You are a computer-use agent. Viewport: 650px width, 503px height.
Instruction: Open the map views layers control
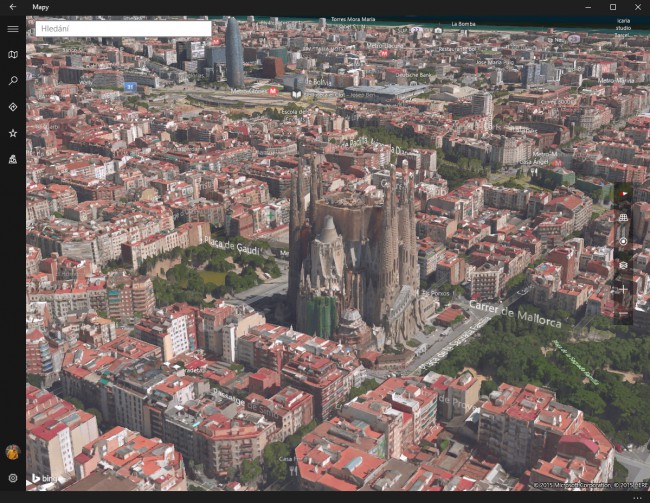point(623,265)
